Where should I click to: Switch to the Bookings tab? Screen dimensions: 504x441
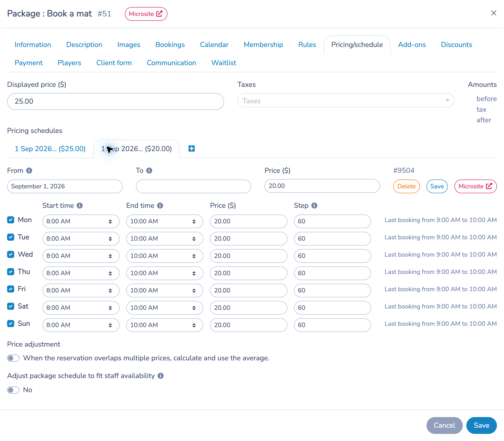tap(170, 45)
